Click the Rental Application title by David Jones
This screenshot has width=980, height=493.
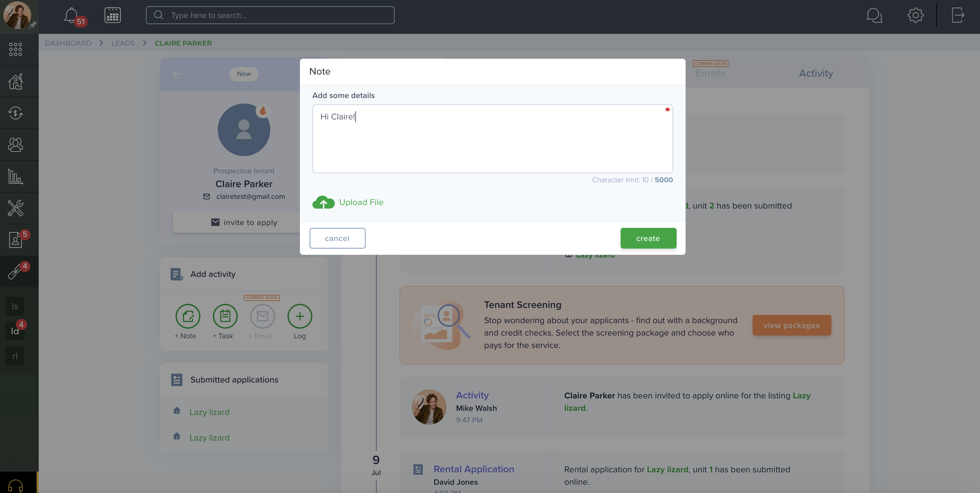coord(474,469)
